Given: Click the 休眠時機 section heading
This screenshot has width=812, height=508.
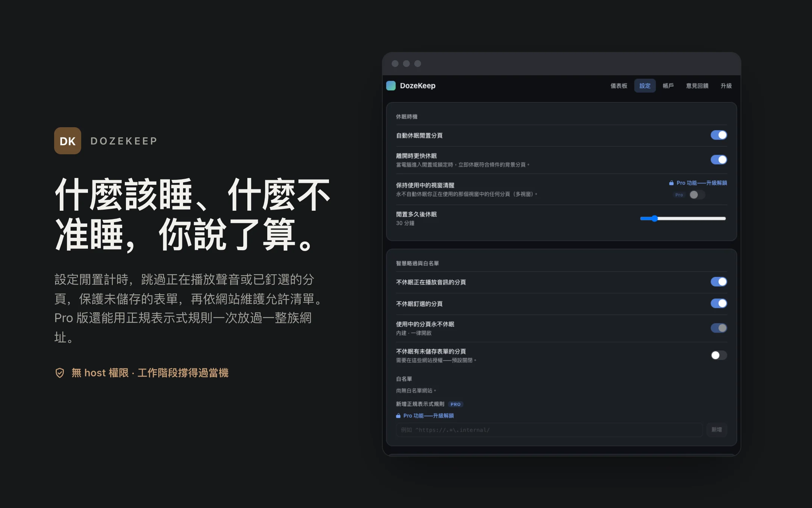Looking at the screenshot, I should click(407, 117).
